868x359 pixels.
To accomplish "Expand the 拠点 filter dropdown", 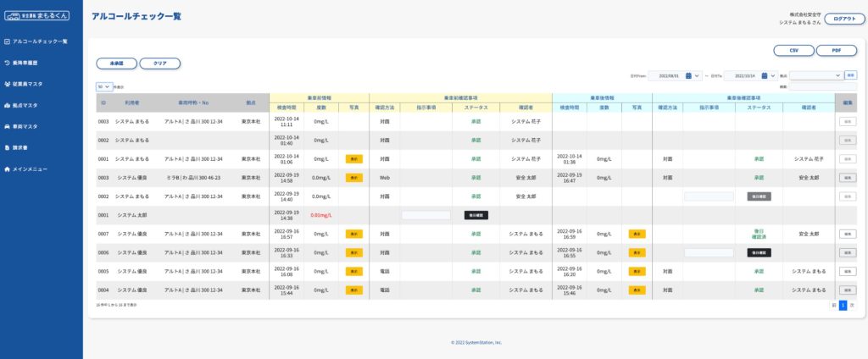I will pyautogui.click(x=815, y=75).
